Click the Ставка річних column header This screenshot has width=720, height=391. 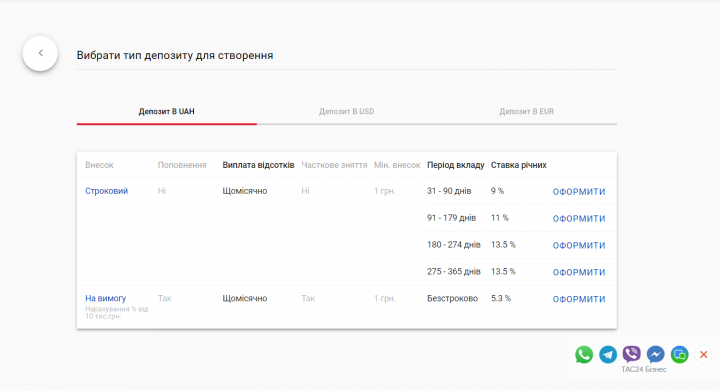click(x=518, y=165)
